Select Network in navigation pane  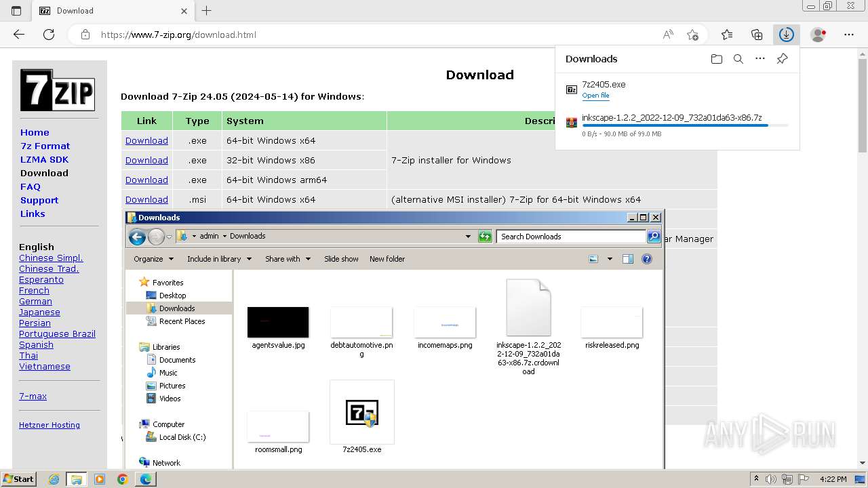[166, 463]
